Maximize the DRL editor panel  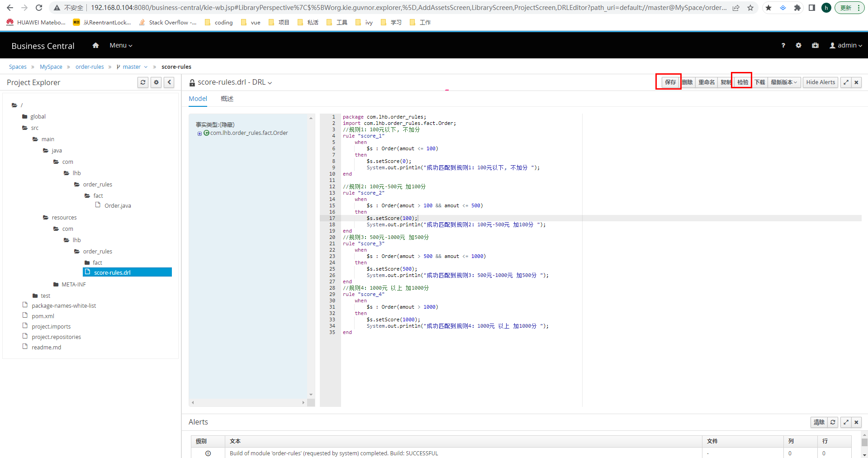846,82
